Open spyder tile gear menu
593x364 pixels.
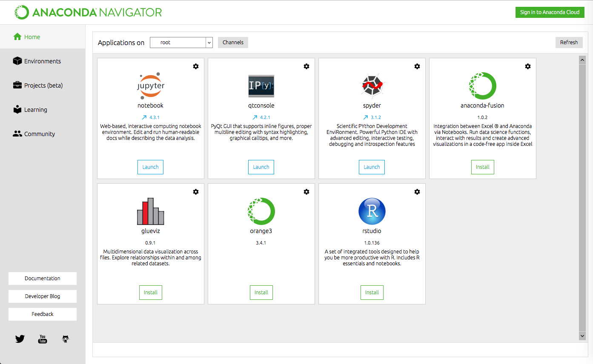point(417,66)
